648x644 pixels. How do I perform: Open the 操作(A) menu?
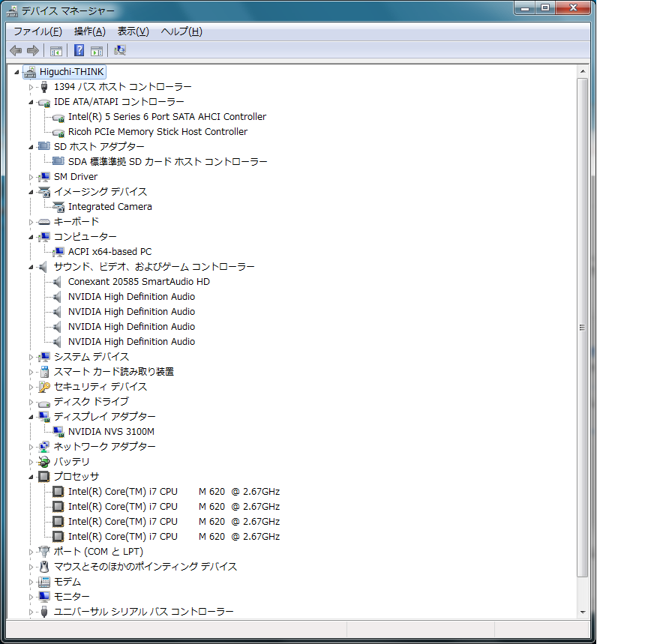pos(90,31)
